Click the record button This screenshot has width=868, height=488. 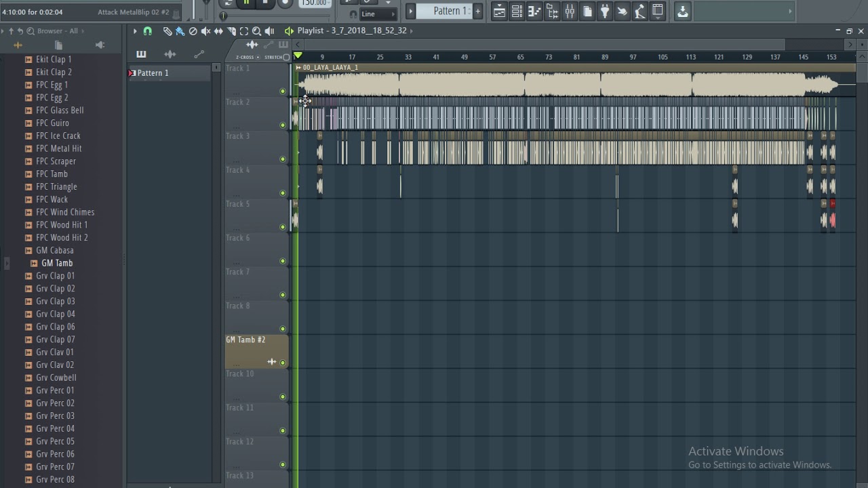(x=285, y=3)
